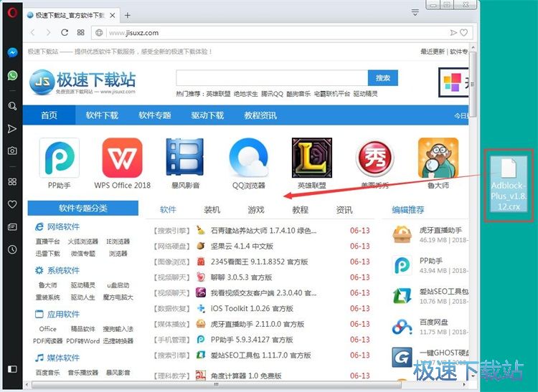
Task: Go back to the previous page
Action: 33,32
